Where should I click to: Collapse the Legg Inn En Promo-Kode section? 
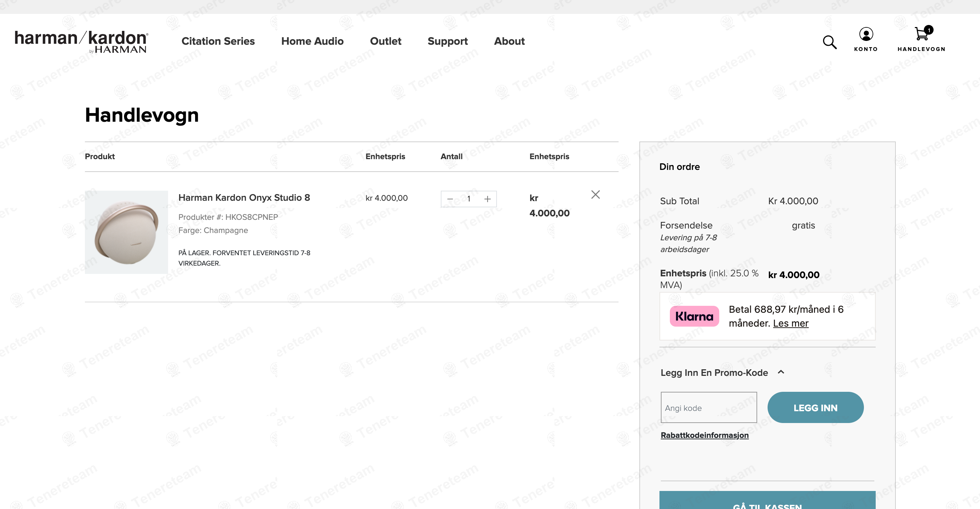point(781,372)
